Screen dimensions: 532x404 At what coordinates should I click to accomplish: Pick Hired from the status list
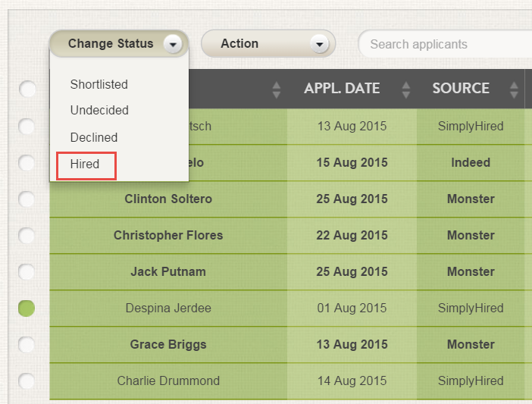[x=85, y=164]
